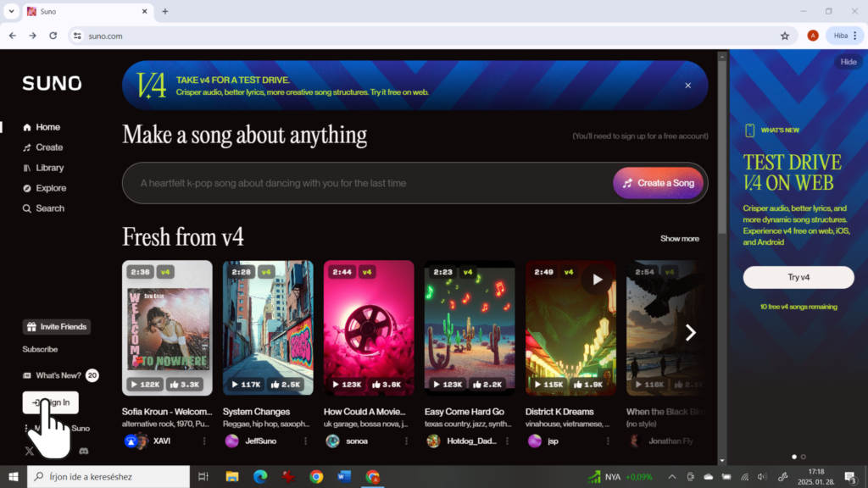Like the Sofia Kroun song with thumbs-up

(x=186, y=384)
